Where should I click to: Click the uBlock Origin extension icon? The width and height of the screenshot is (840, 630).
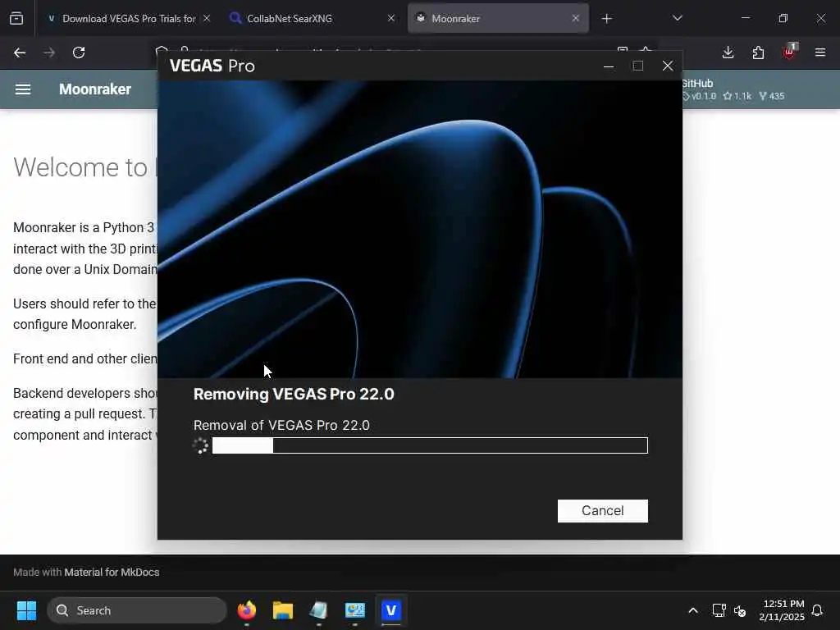coord(789,52)
